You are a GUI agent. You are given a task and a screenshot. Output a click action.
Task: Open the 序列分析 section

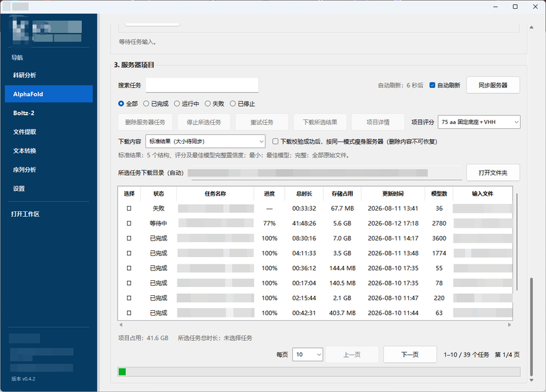click(48, 170)
